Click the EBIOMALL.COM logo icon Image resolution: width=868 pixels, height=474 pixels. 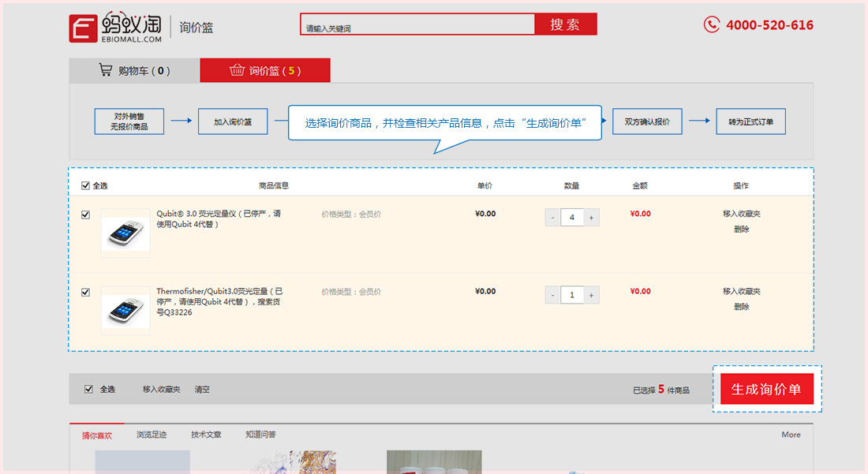tap(83, 28)
